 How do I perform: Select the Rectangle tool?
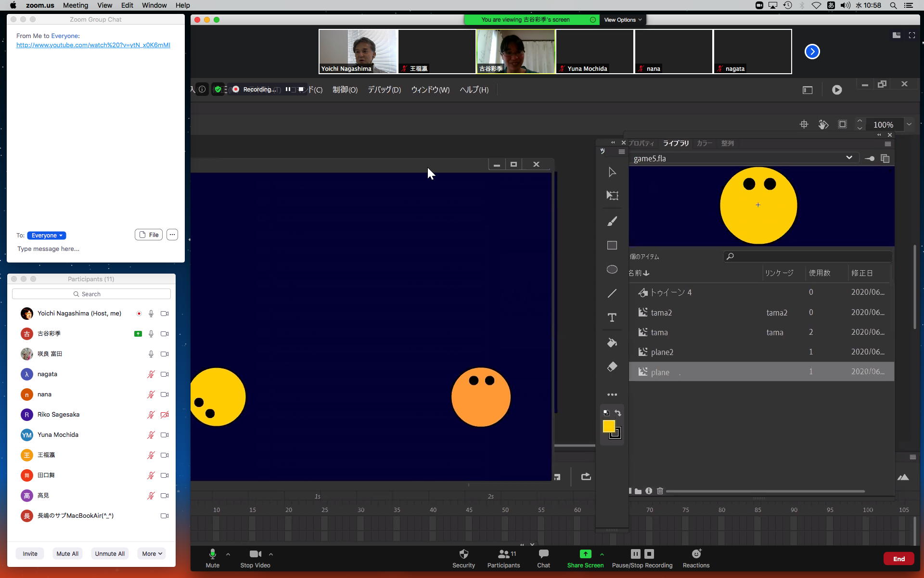pyautogui.click(x=612, y=246)
